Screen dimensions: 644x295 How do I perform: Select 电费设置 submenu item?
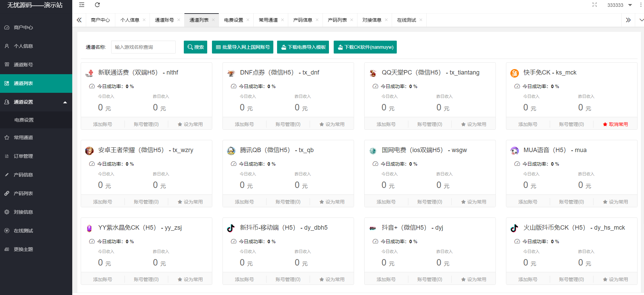[36, 120]
